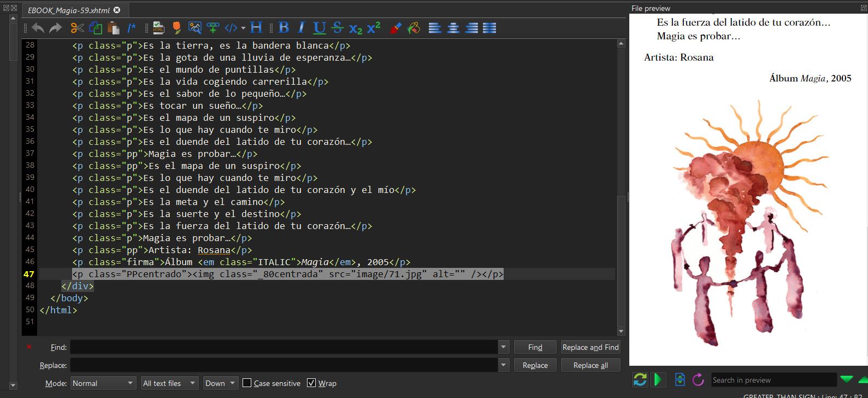
Task: Copy the selected text to the clipboard
Action: (x=96, y=28)
